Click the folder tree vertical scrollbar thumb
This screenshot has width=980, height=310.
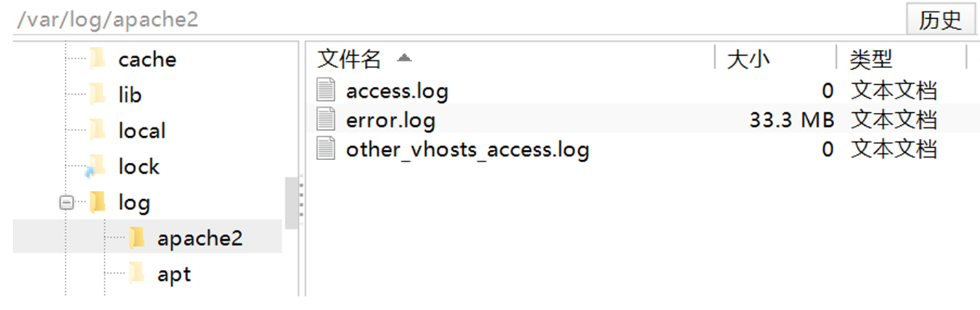point(291,203)
